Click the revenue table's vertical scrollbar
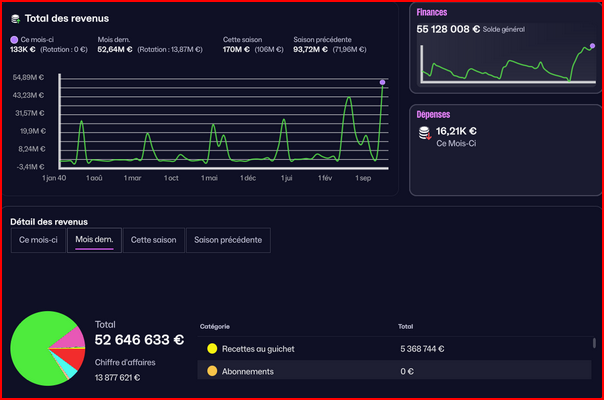The image size is (604, 400). coord(599,343)
